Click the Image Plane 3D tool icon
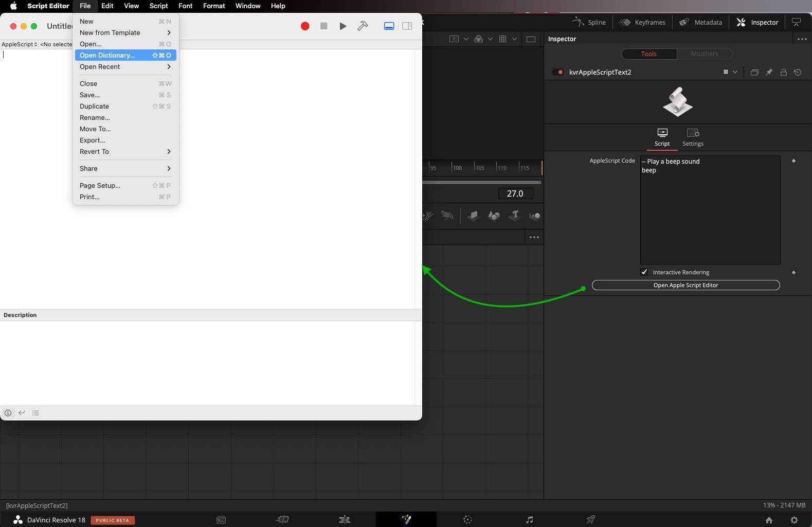 click(x=473, y=216)
